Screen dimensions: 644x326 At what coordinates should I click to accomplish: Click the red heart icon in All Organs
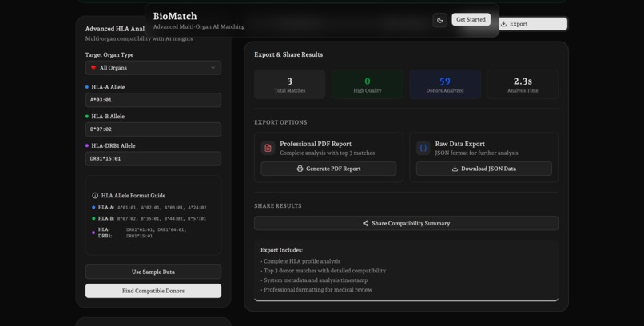pyautogui.click(x=93, y=68)
